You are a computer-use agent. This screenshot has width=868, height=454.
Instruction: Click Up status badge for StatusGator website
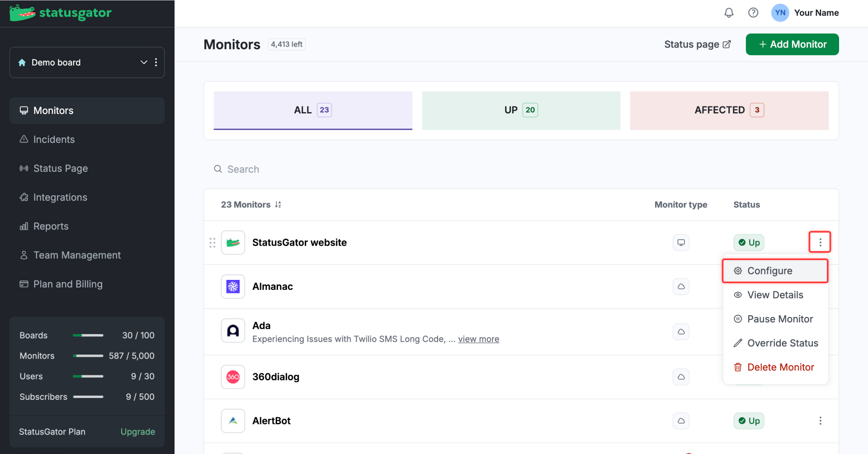point(749,243)
